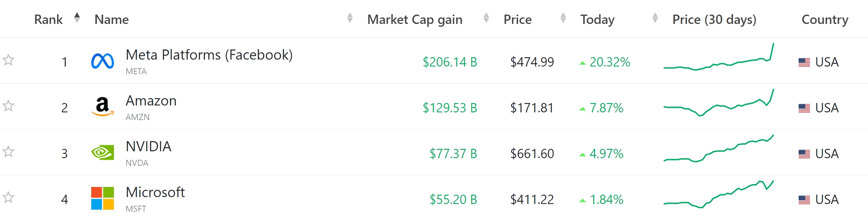Viewport: 868px width, 219px height.
Task: Star NVIDIA as a favorite
Action: 9,152
